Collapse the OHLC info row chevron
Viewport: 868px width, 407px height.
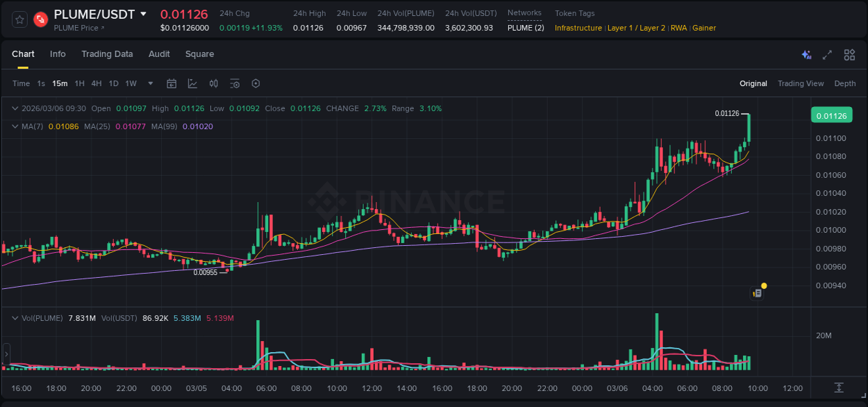click(x=15, y=108)
